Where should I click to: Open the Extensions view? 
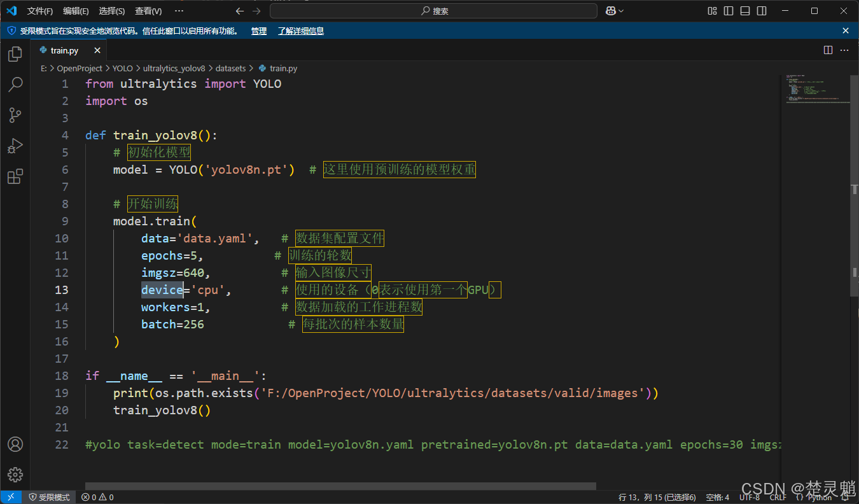pos(15,176)
